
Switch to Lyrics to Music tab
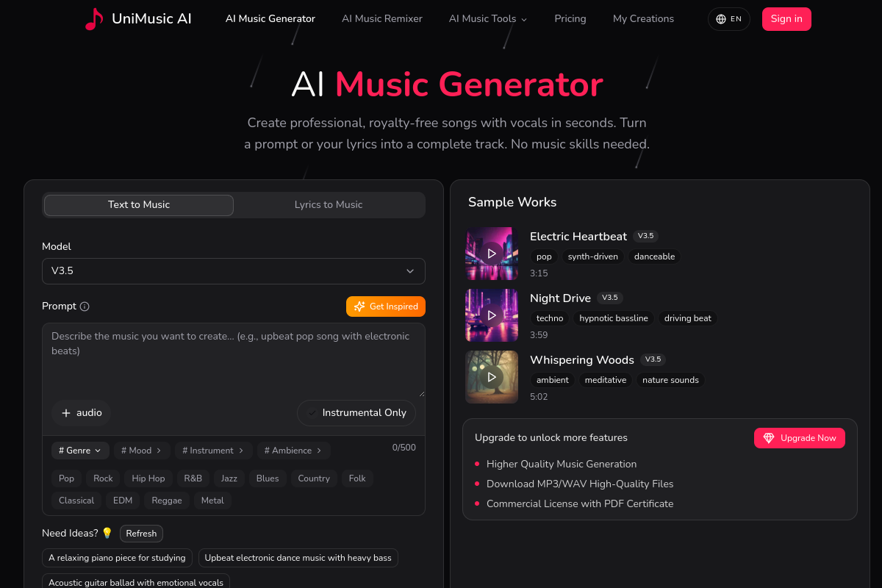pos(329,205)
